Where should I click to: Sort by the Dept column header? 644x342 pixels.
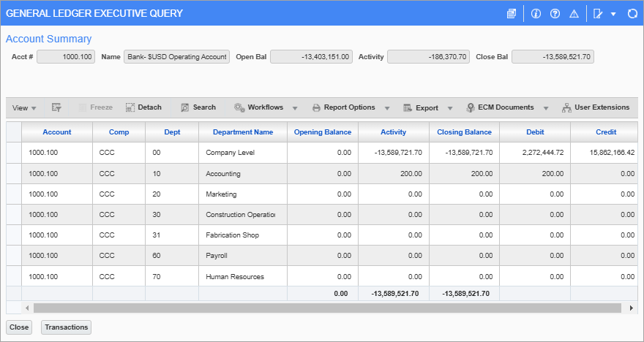pyautogui.click(x=172, y=132)
